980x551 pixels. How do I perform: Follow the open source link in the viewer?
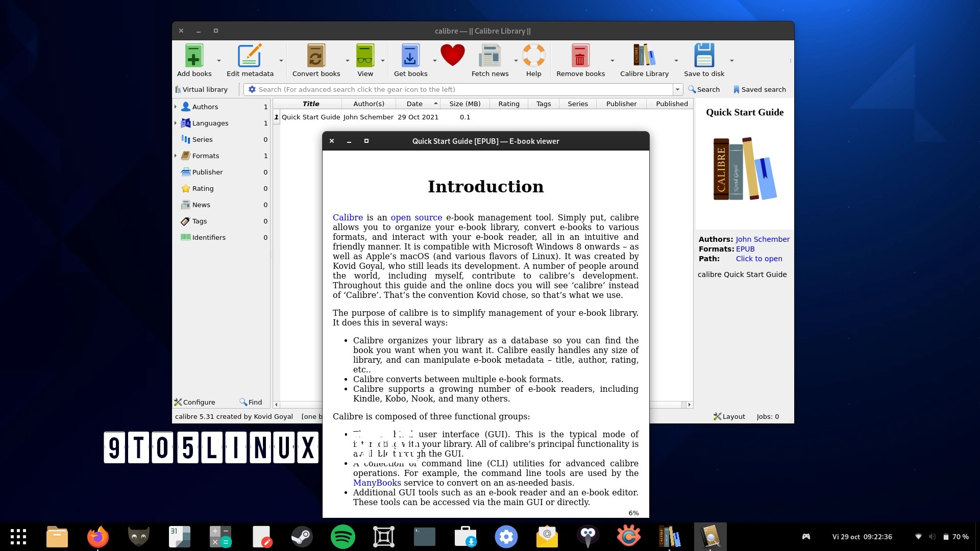(416, 217)
